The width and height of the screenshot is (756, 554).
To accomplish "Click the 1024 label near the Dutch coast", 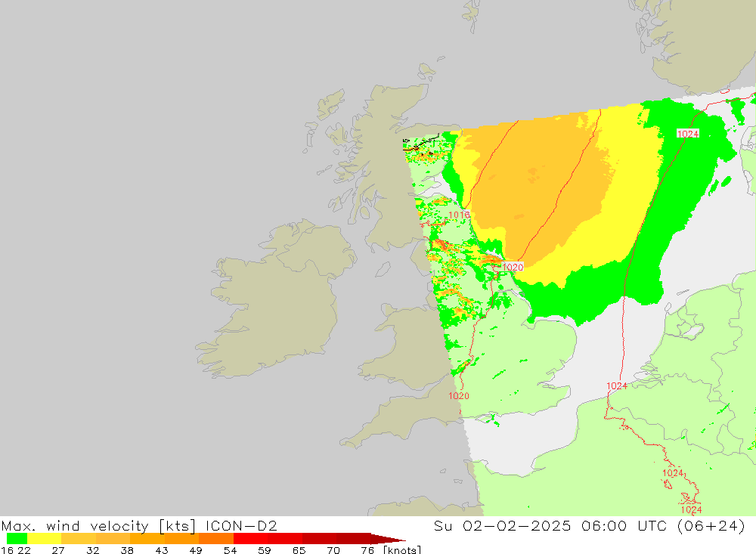I will 617,385.
